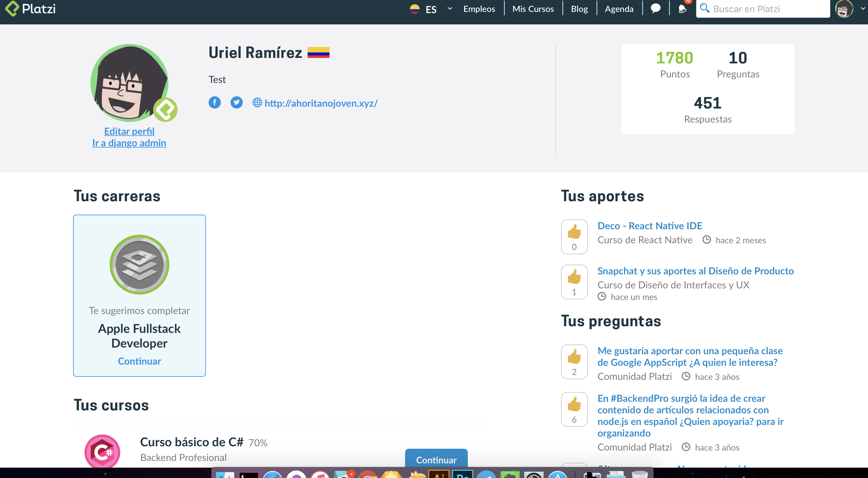
Task: Like the Snapchat y sus aportes post
Action: (x=574, y=282)
